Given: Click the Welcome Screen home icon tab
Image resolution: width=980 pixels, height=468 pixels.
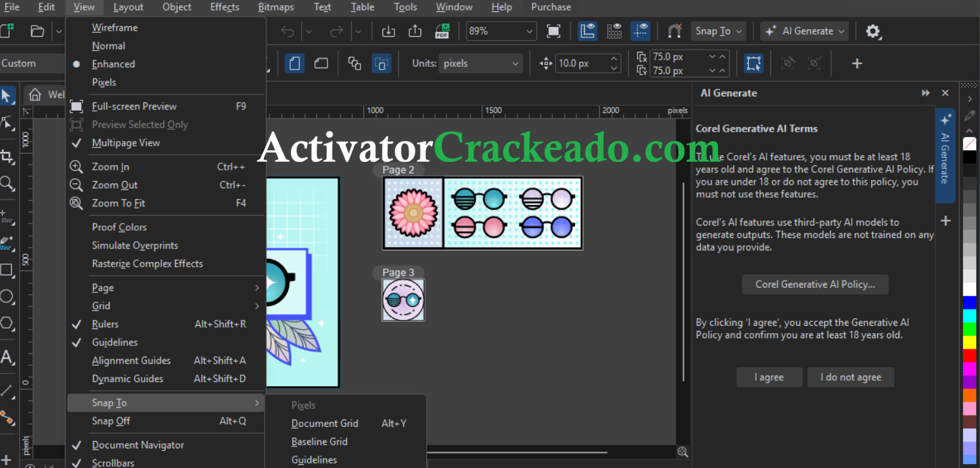Looking at the screenshot, I should (35, 94).
